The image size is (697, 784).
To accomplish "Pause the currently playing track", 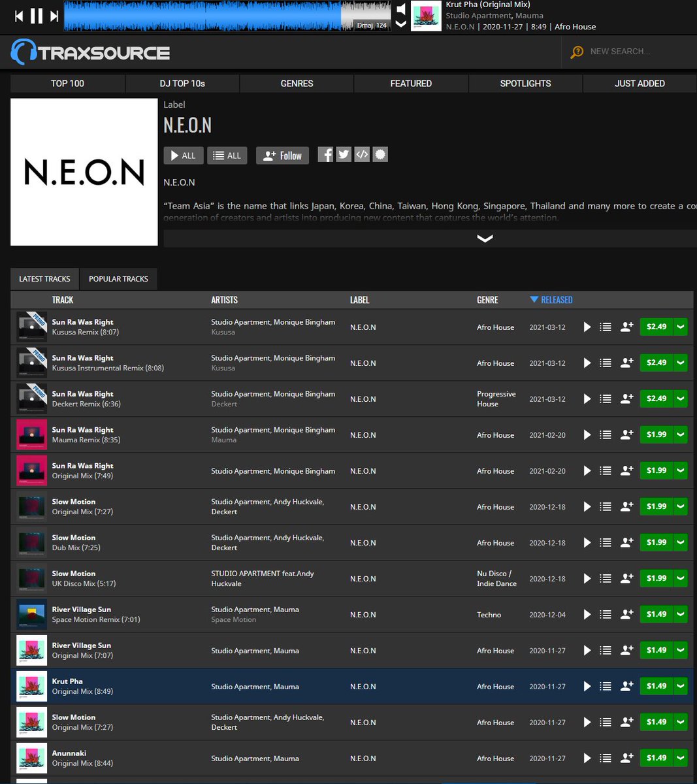I will pos(37,16).
